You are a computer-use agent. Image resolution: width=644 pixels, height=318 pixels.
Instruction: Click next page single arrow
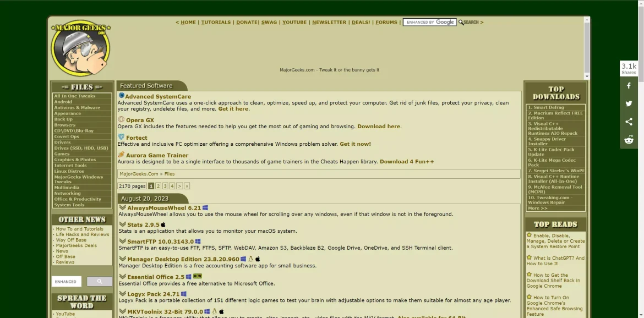click(x=179, y=186)
